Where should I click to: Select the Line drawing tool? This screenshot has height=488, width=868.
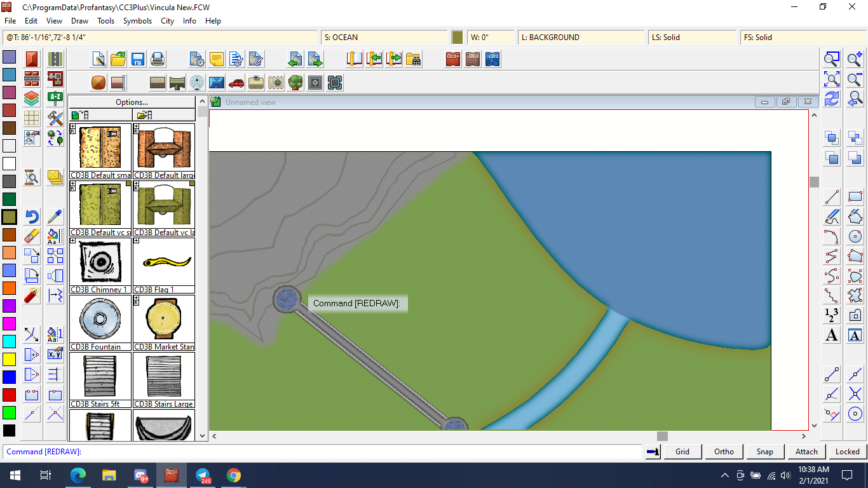pos(832,197)
